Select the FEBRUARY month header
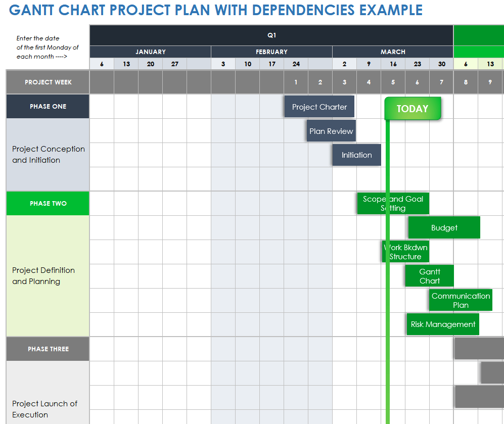This screenshot has width=504, height=424. pos(271,52)
